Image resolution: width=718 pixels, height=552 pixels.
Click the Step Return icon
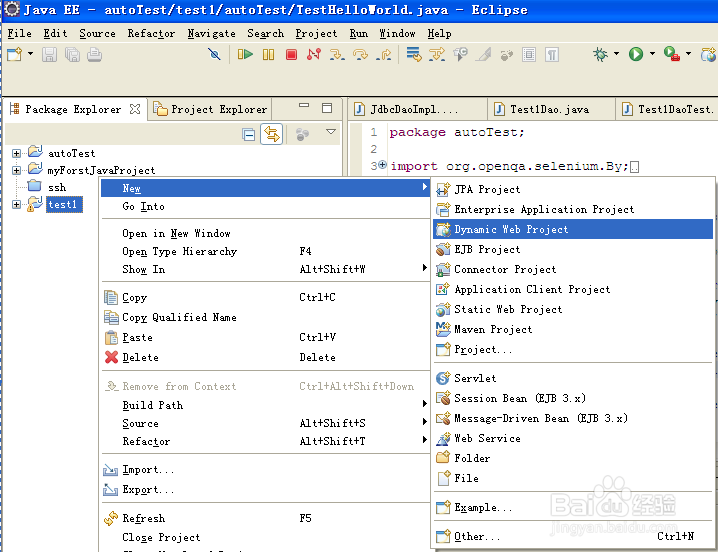(384, 55)
